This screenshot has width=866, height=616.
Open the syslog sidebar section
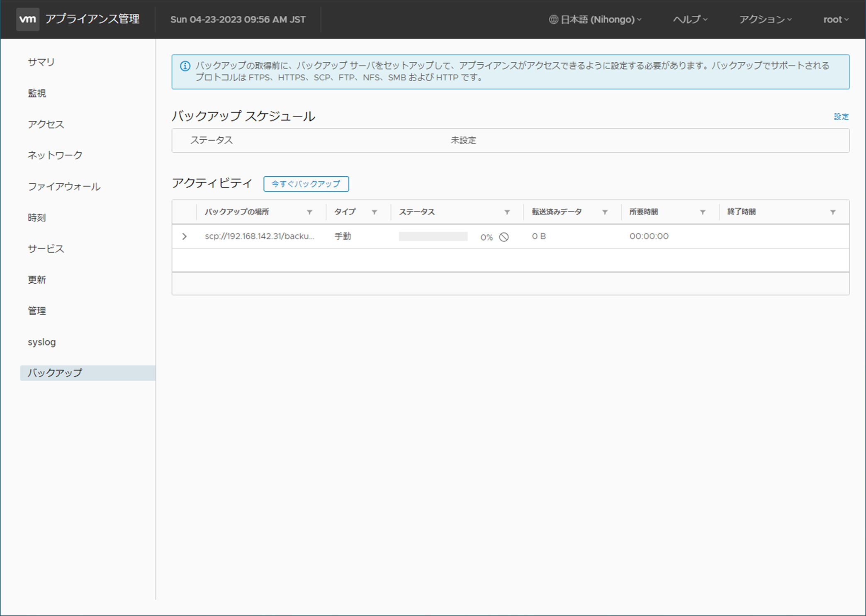click(41, 342)
